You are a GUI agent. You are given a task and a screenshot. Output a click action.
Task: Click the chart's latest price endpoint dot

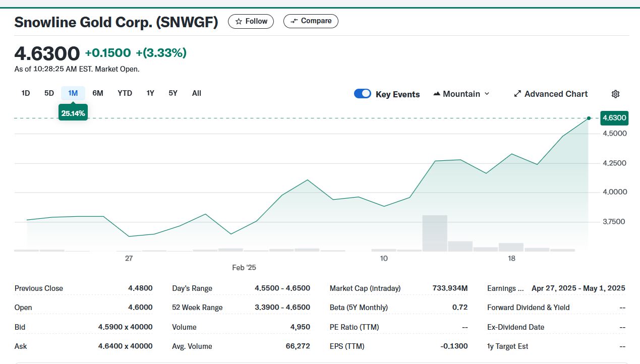[589, 118]
